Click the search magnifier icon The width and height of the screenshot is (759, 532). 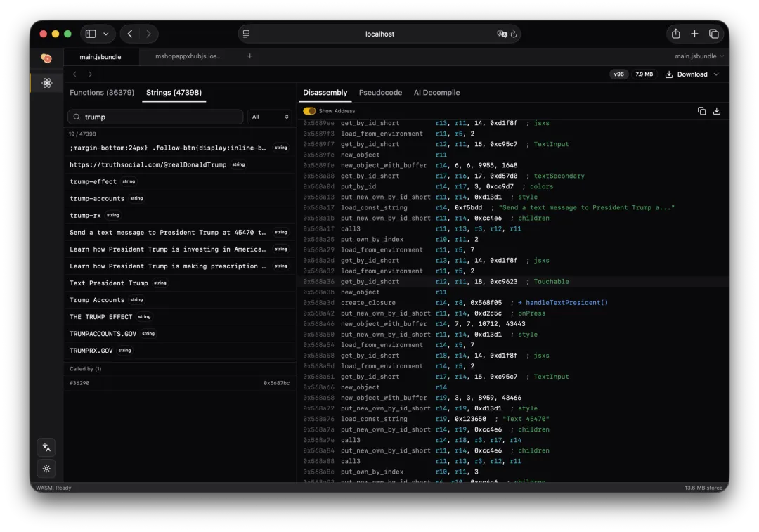pyautogui.click(x=77, y=117)
